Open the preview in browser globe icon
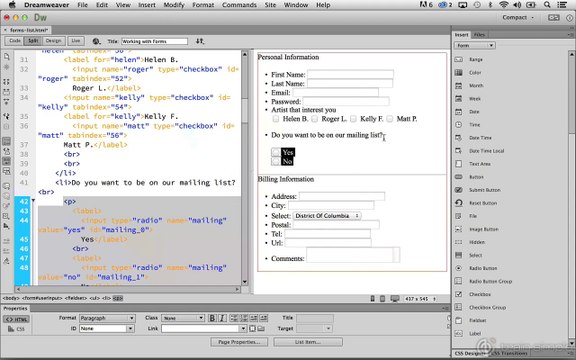The image size is (576, 360). point(96,41)
